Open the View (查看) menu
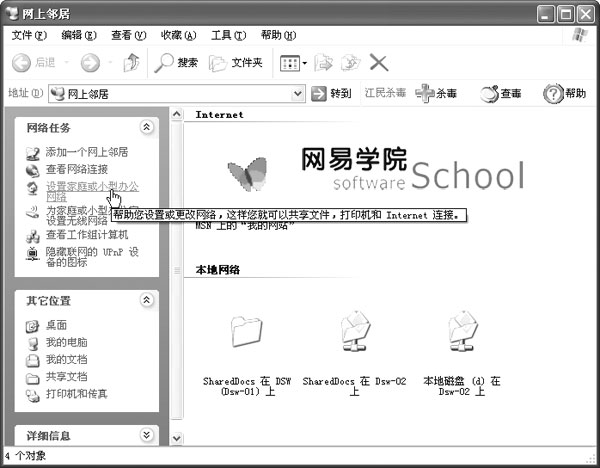Viewport: 600px width, 468px height. (129, 36)
